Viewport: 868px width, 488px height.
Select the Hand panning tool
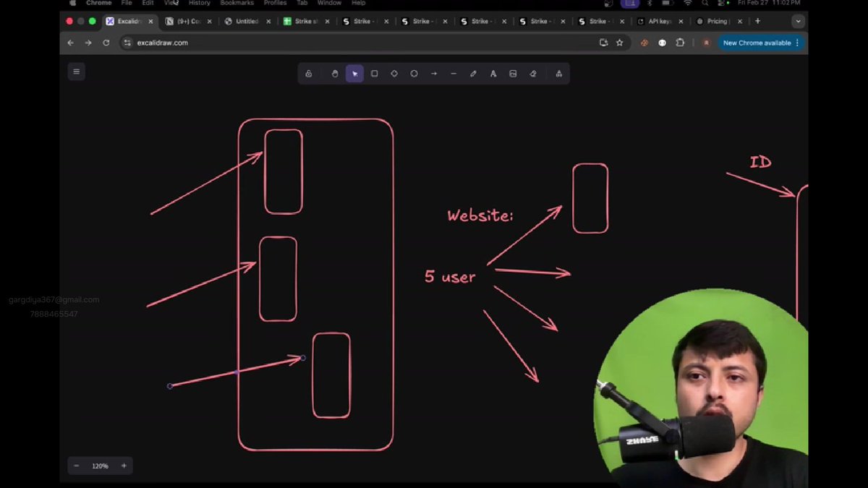click(335, 74)
